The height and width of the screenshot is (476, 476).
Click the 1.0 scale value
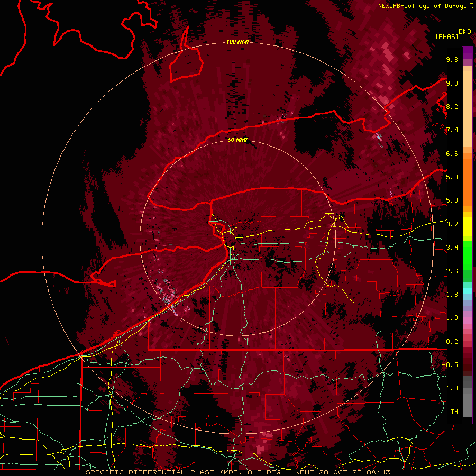coord(452,318)
